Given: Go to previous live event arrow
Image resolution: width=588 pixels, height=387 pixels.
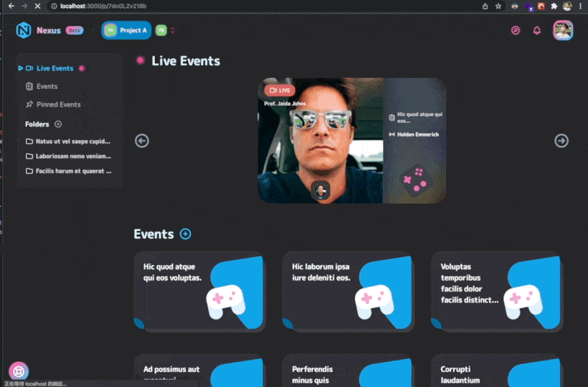Looking at the screenshot, I should pos(142,141).
